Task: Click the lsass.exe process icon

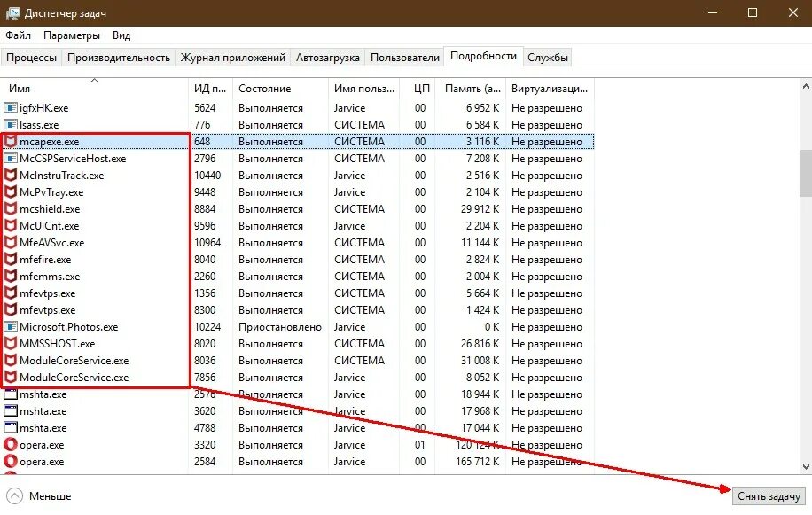Action: [x=11, y=125]
